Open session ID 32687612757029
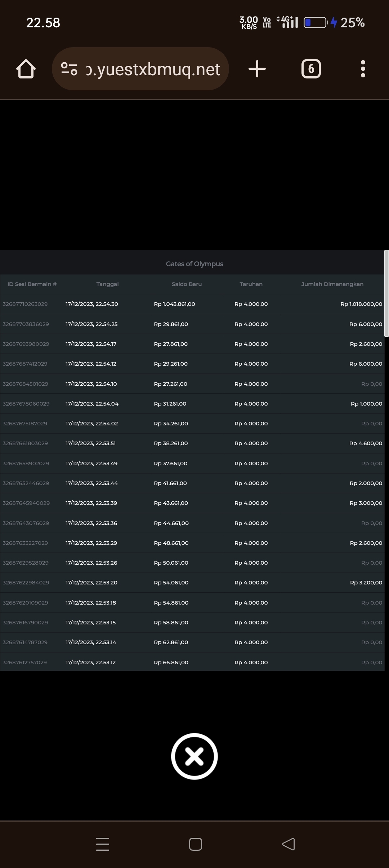 click(x=25, y=663)
